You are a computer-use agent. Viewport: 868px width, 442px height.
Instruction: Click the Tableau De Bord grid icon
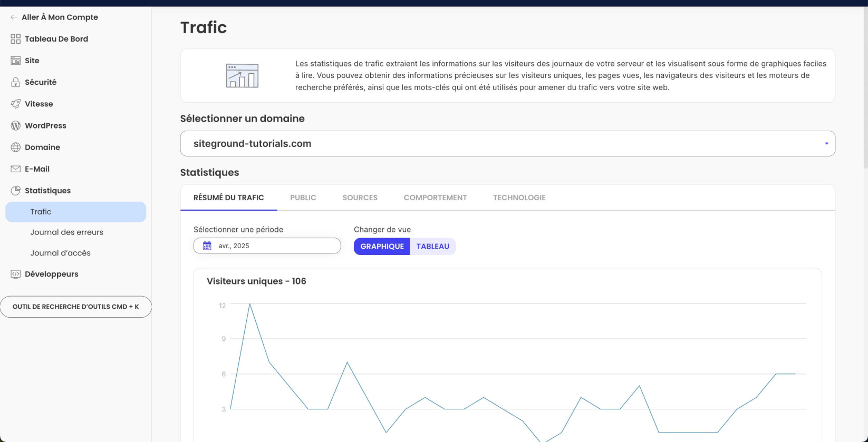15,39
